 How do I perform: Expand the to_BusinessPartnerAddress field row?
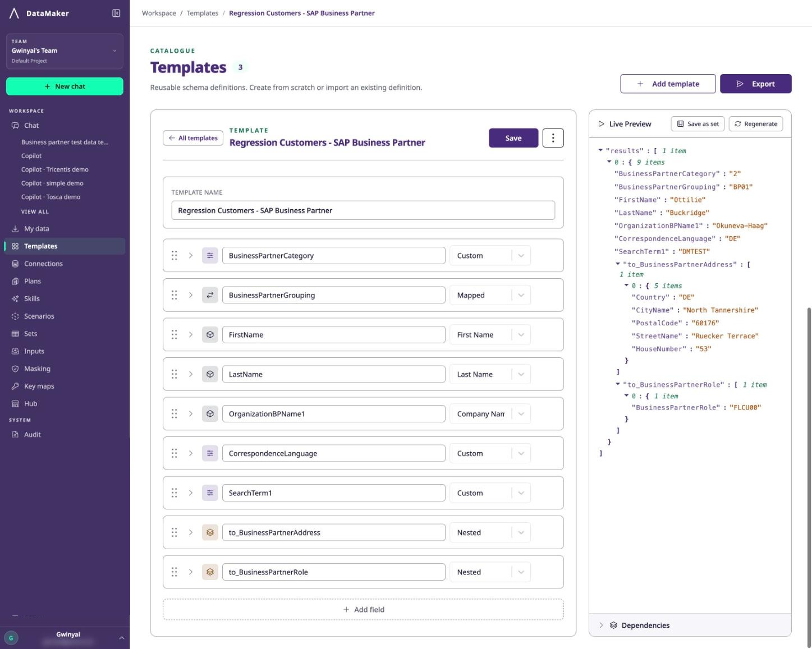point(191,532)
